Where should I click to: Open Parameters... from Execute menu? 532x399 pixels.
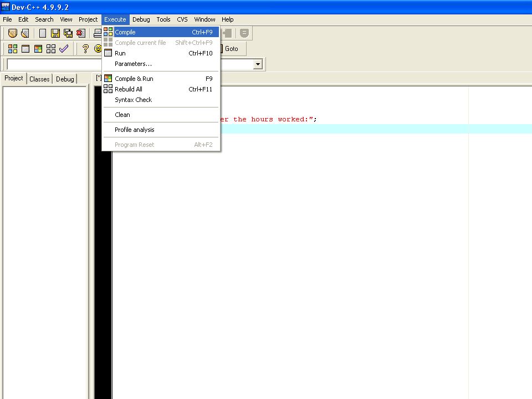tap(161, 63)
